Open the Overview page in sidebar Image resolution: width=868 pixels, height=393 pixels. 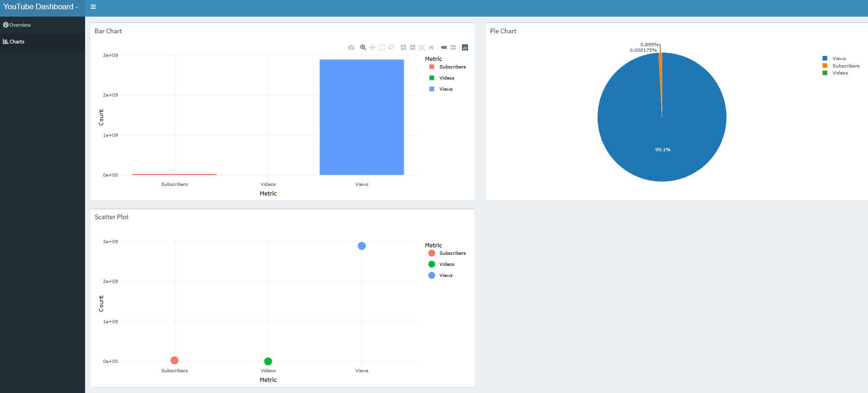[43, 25]
